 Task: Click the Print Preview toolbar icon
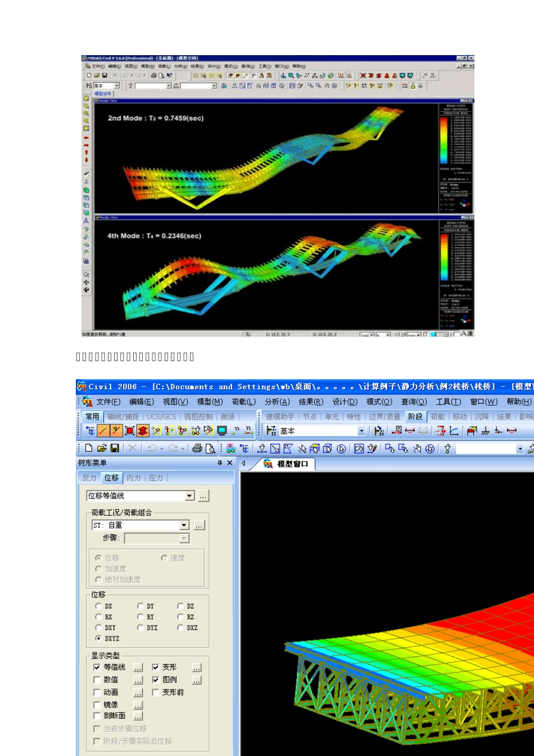pos(210,448)
